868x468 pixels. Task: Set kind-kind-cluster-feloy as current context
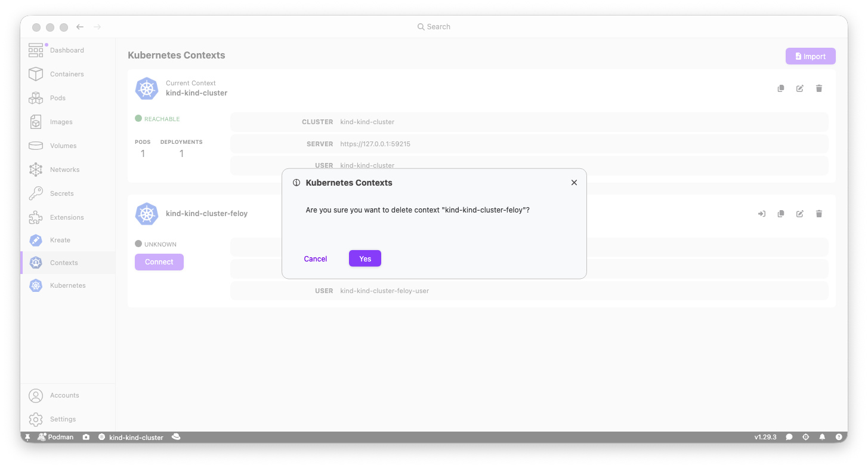point(762,214)
